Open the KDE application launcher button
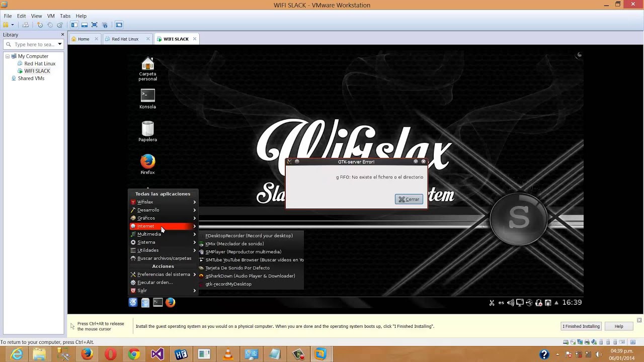The height and width of the screenshot is (362, 644). (133, 302)
